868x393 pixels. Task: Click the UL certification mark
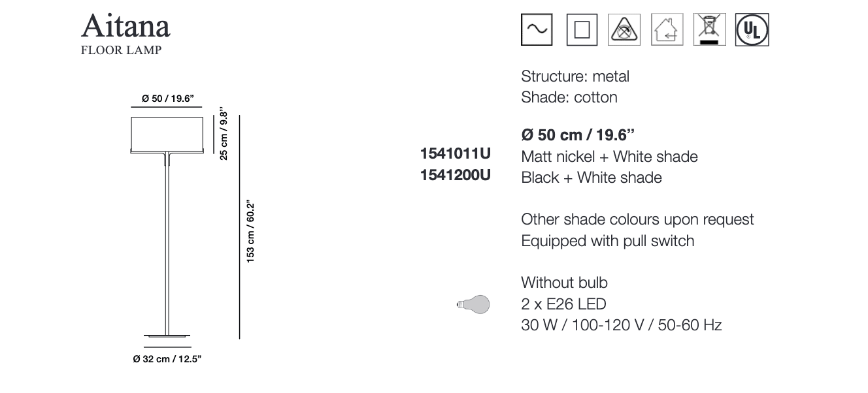click(752, 30)
